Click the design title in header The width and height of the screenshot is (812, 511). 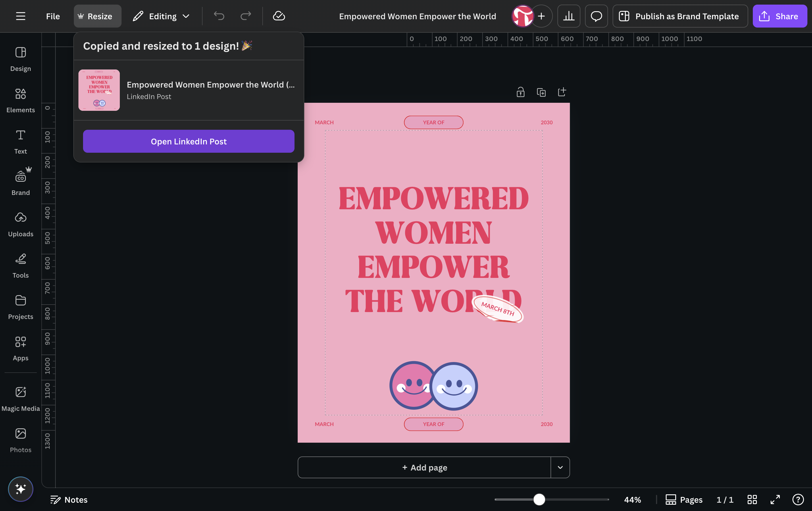tap(417, 16)
